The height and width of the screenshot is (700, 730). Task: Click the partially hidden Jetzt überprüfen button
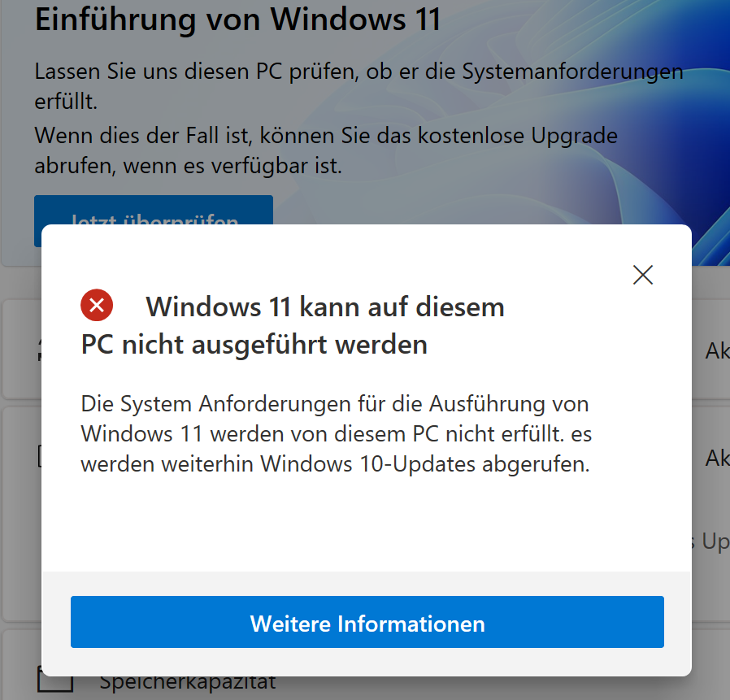pos(153,210)
